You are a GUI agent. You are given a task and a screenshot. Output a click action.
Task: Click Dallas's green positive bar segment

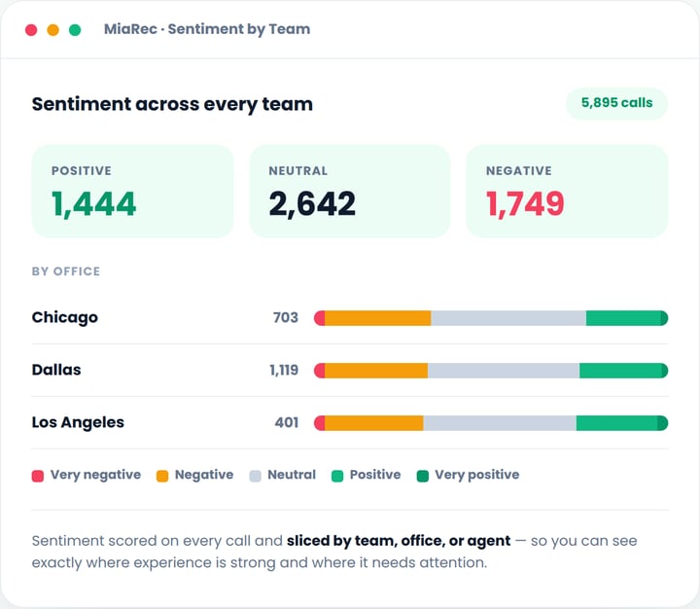coord(620,371)
